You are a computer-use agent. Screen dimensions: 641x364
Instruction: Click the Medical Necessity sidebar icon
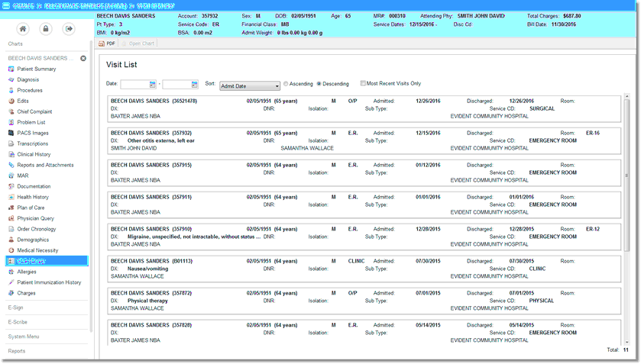click(11, 250)
